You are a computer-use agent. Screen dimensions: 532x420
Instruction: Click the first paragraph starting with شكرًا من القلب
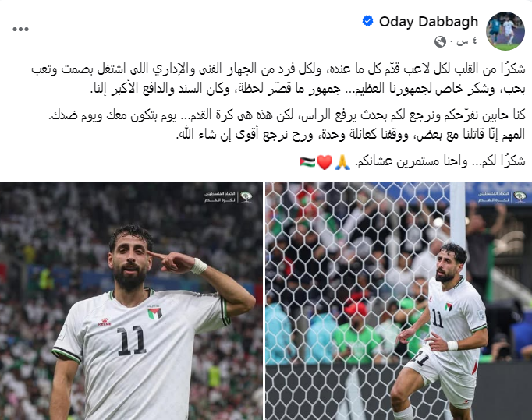tap(278, 79)
